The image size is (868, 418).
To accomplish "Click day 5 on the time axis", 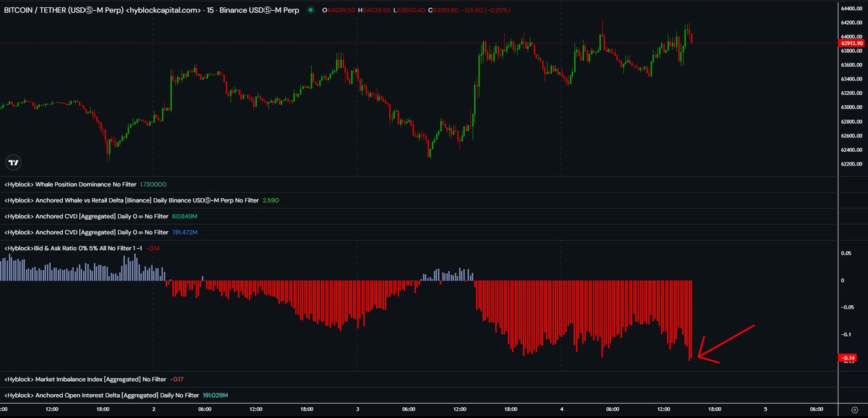I will 765,410.
